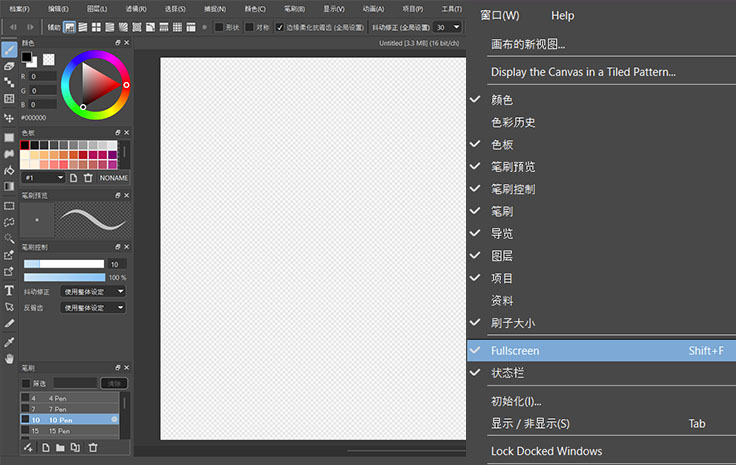Float the 颜色 color panel
This screenshot has width=736, height=465.
[x=118, y=43]
